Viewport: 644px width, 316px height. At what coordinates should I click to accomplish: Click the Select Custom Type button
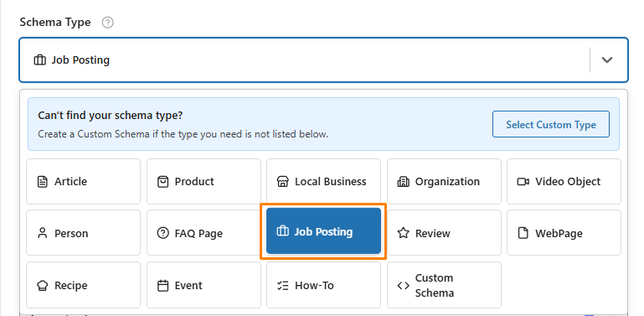(551, 124)
